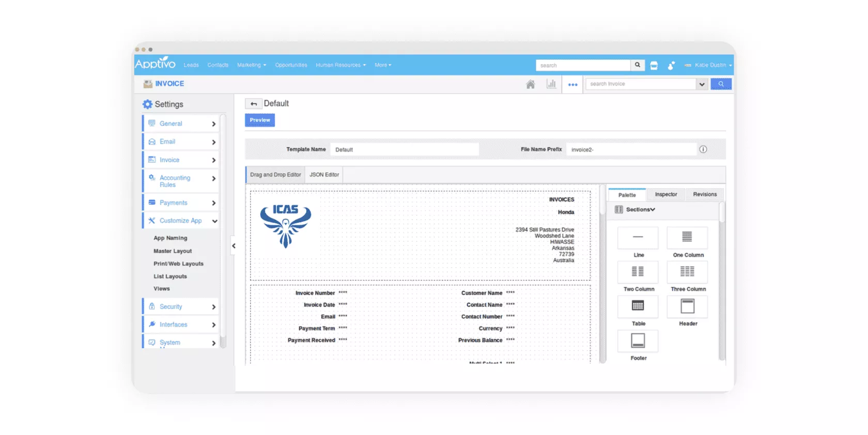Expand the Payments settings section
Screen dimensions: 868x435
[x=180, y=203]
